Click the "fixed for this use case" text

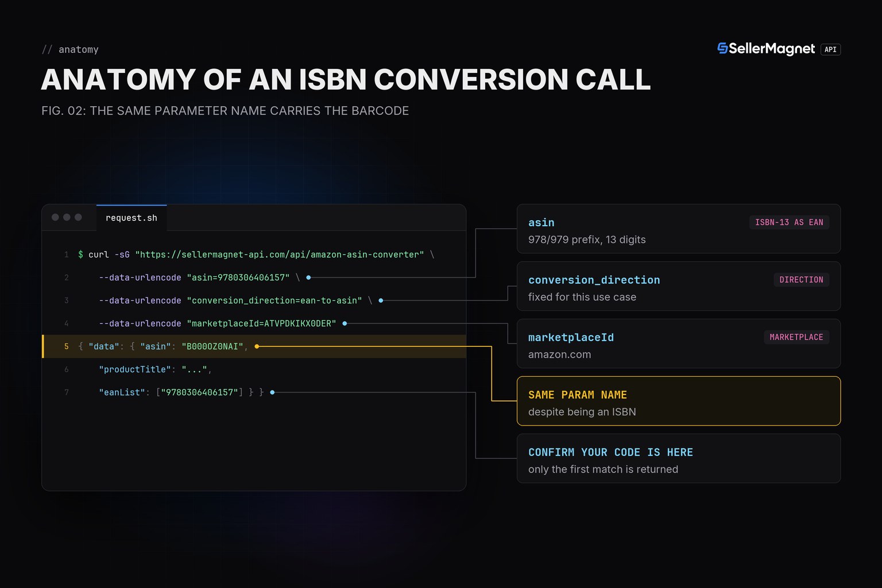click(582, 297)
